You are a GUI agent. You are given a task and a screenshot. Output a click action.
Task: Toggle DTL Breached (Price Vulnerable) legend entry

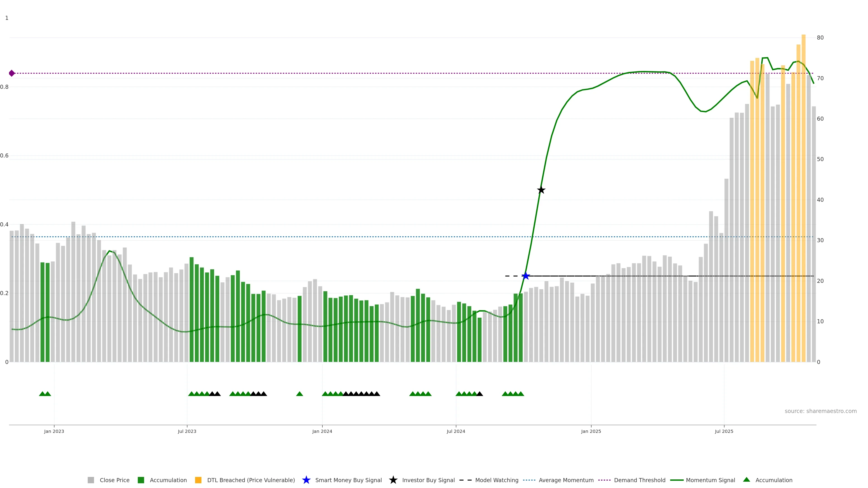tap(251, 480)
